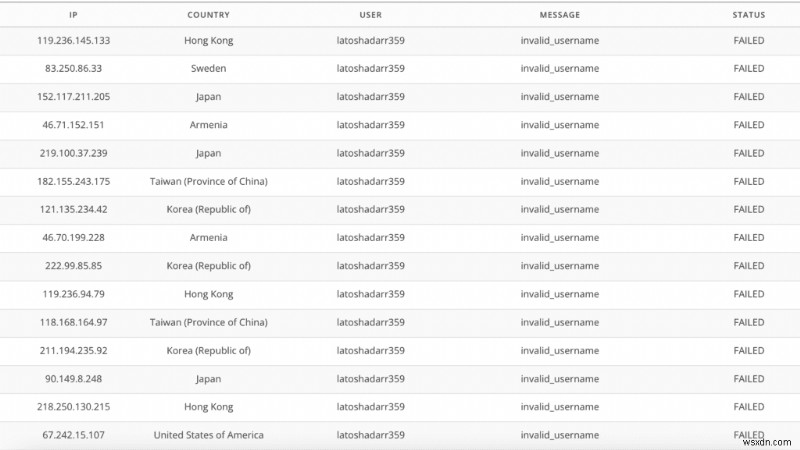Sort by the STATUS column header
This screenshot has width=800, height=450.
pos(748,15)
